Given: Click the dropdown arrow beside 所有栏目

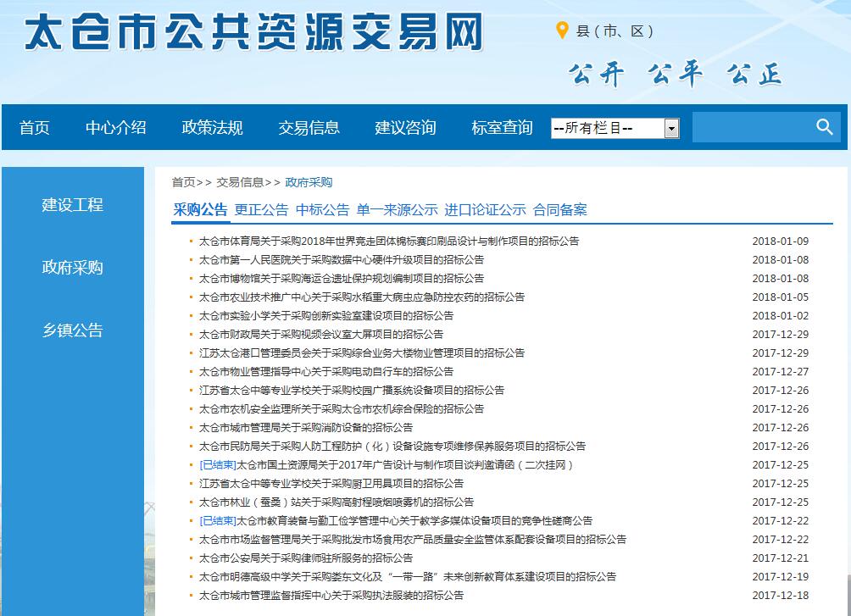Looking at the screenshot, I should [x=671, y=128].
